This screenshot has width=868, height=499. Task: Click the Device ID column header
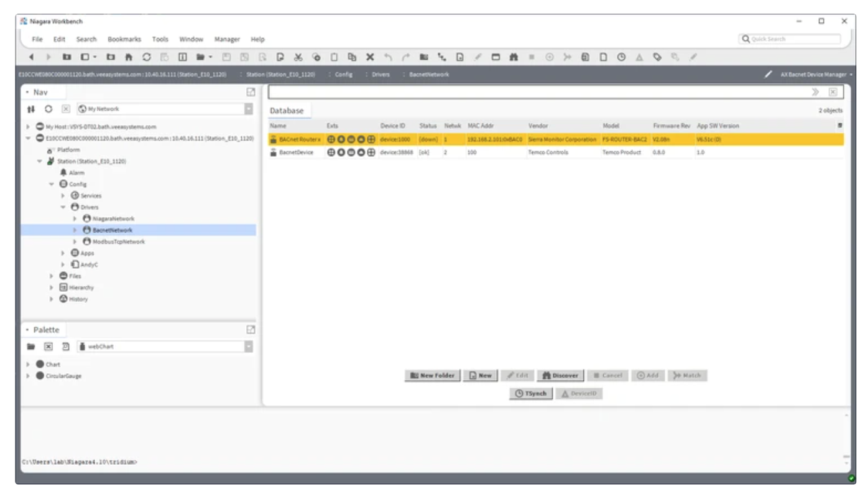393,126
